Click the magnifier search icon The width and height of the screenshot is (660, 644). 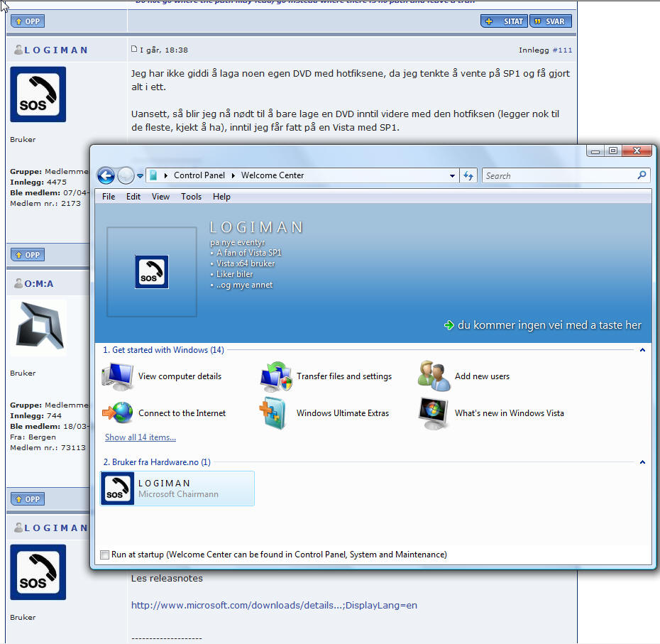(642, 175)
